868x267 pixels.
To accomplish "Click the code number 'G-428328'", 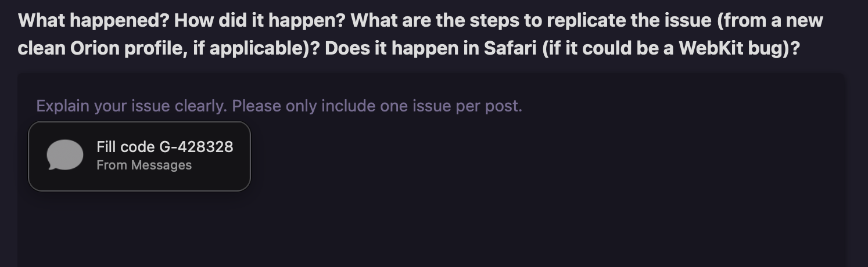I will pyautogui.click(x=196, y=147).
